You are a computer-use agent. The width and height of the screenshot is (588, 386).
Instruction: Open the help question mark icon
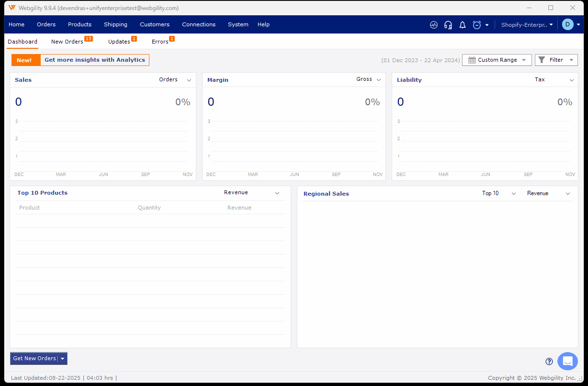(x=549, y=362)
